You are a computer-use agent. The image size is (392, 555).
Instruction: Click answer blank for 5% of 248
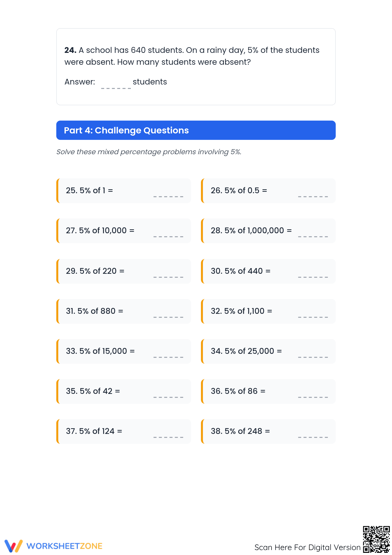click(313, 433)
